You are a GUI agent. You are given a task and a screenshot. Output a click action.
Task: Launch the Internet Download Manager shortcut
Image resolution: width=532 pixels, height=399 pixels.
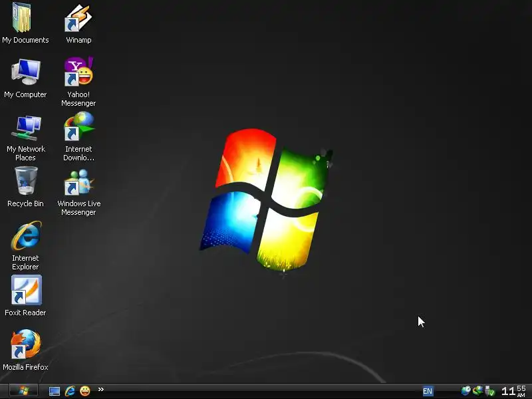[78, 126]
